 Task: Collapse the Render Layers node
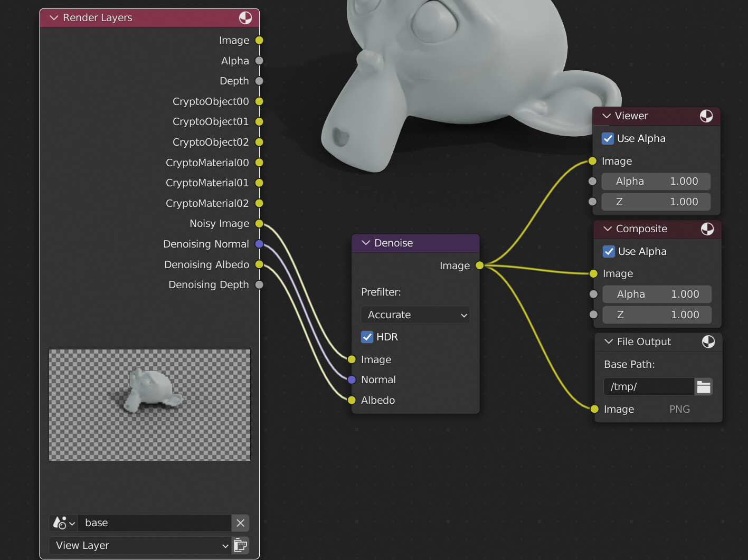(x=54, y=18)
